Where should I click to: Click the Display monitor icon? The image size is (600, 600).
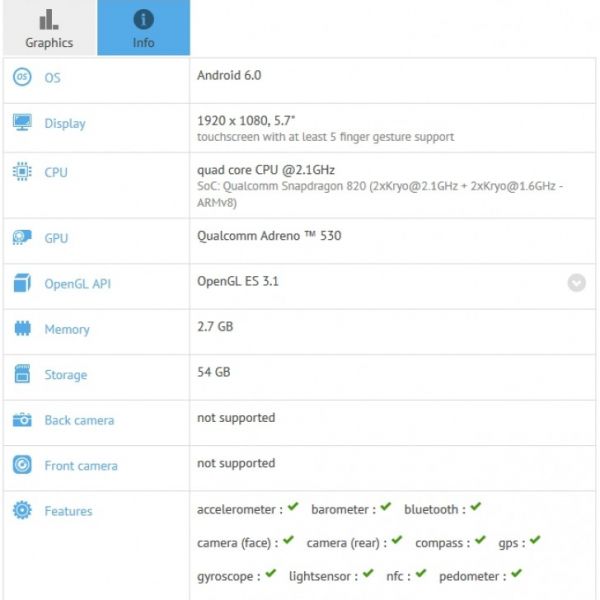point(22,123)
